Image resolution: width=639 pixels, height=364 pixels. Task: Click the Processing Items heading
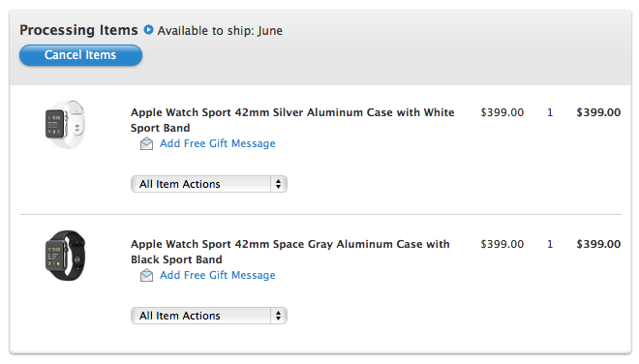(x=78, y=30)
